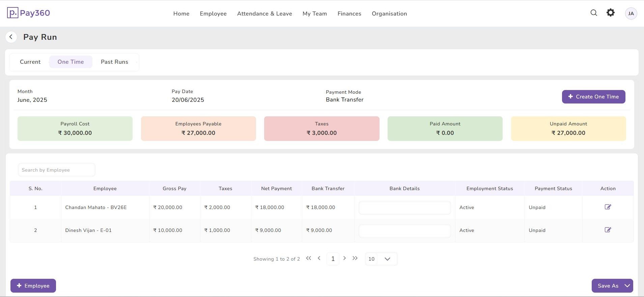Screen dimensions: 644x297
Task: Open the My Team menu
Action: [x=315, y=13]
